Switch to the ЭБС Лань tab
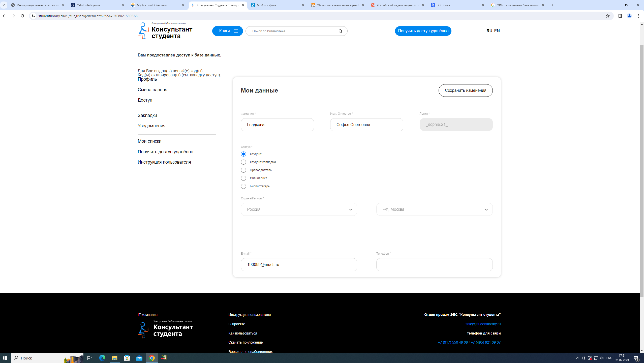 457,5
